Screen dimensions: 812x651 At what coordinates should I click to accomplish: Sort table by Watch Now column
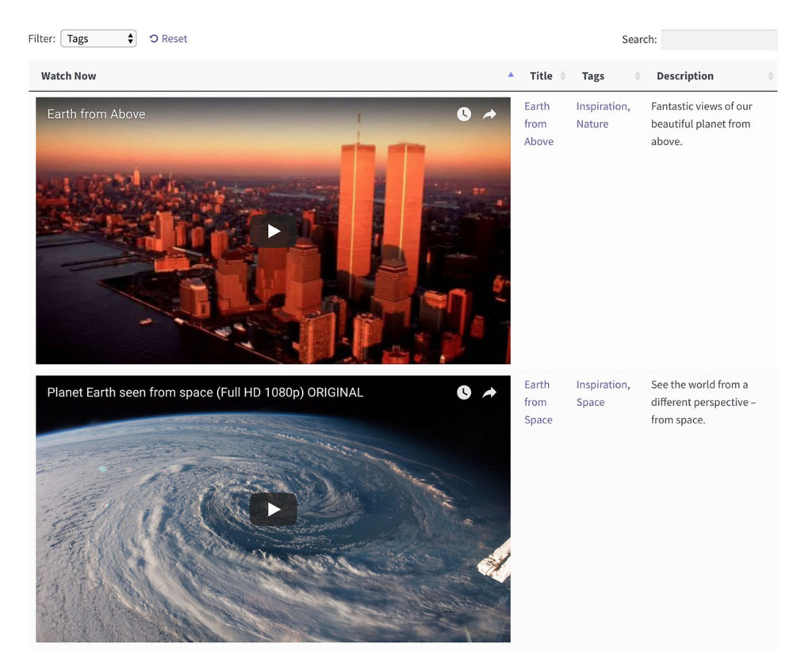[x=68, y=76]
